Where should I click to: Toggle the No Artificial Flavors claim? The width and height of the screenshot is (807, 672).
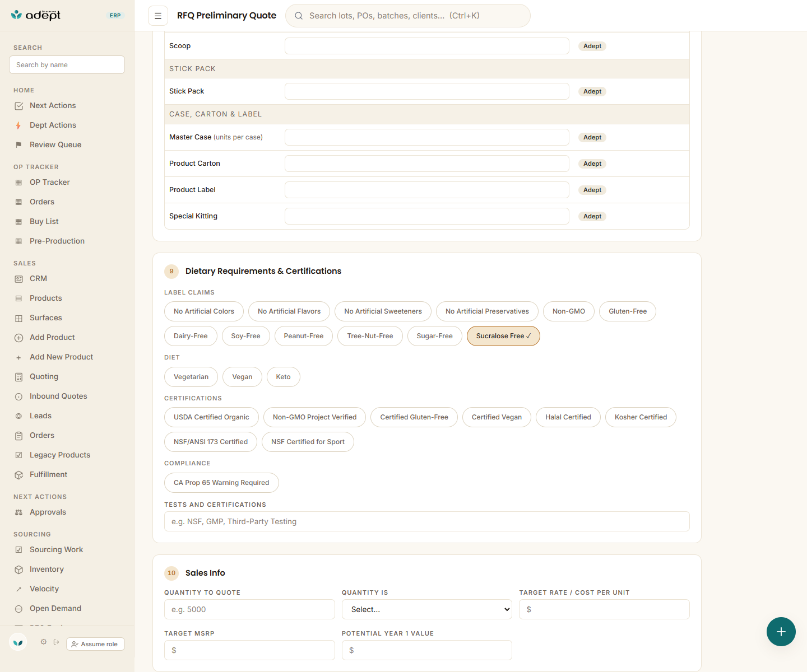pyautogui.click(x=289, y=311)
